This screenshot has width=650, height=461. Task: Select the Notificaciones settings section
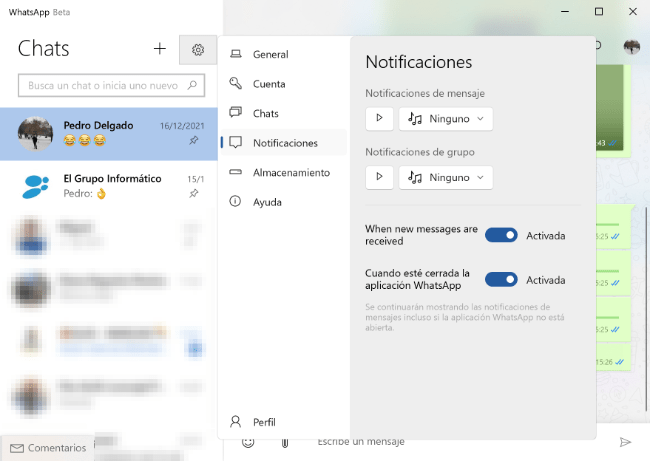284,143
